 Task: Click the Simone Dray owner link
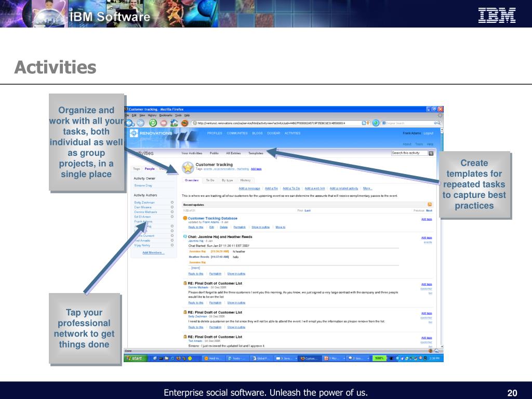(143, 185)
